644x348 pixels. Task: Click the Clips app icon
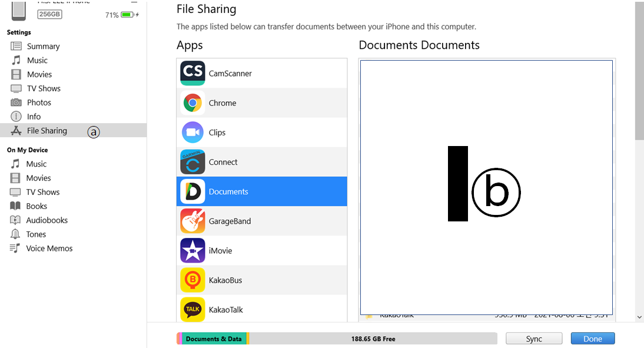coord(192,132)
